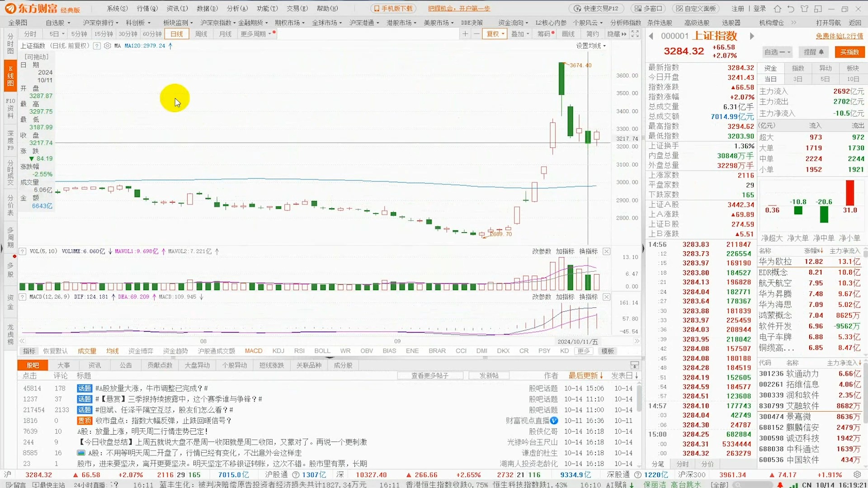Click the 话题 tag on #但斌、任泽平 post
The image size is (868, 488).
point(85,410)
